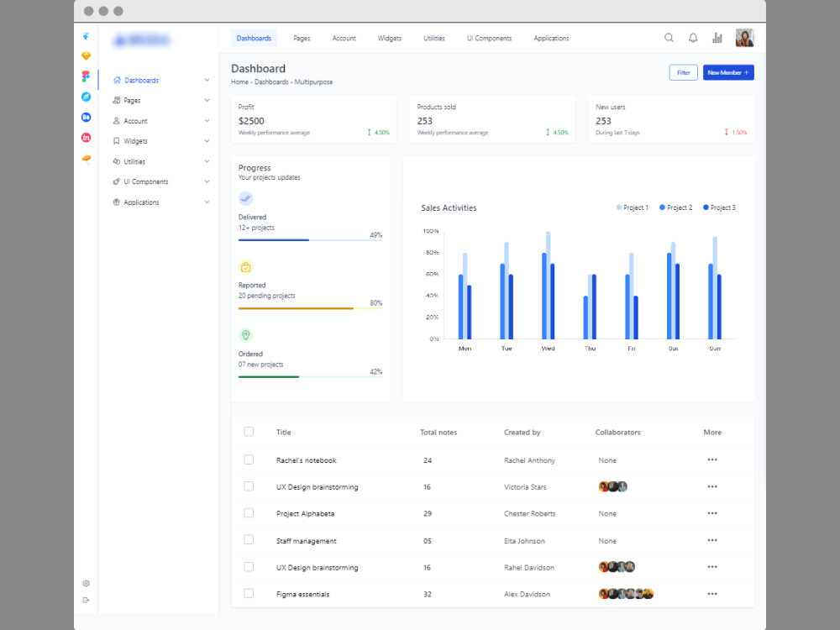Viewport: 840px width, 630px height.
Task: Open the user profile avatar
Action: [x=744, y=38]
